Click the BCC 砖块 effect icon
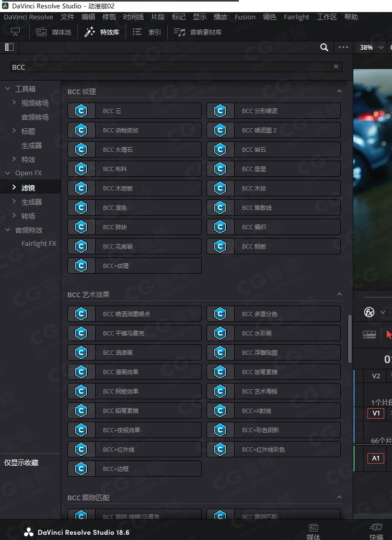 click(81, 227)
